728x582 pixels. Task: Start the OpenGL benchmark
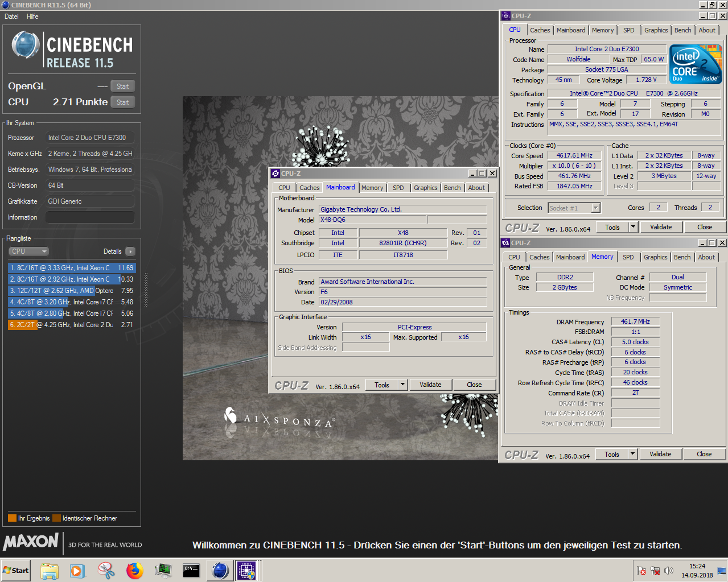pyautogui.click(x=122, y=86)
